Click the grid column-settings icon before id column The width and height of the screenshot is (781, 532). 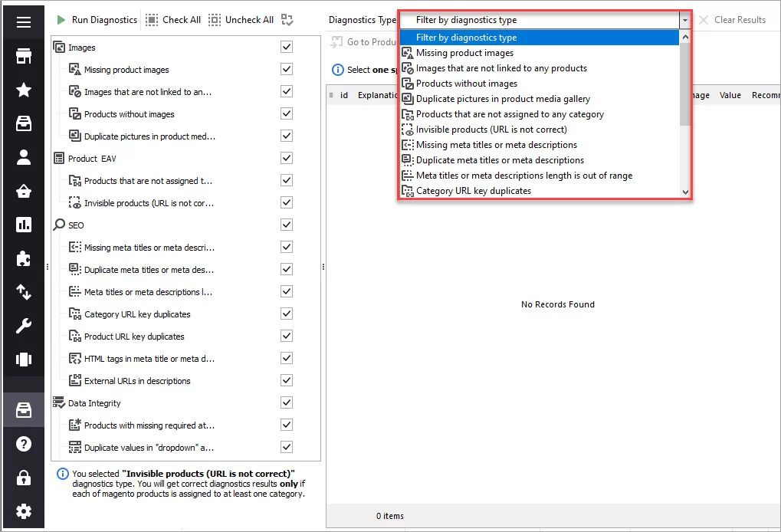pyautogui.click(x=331, y=95)
